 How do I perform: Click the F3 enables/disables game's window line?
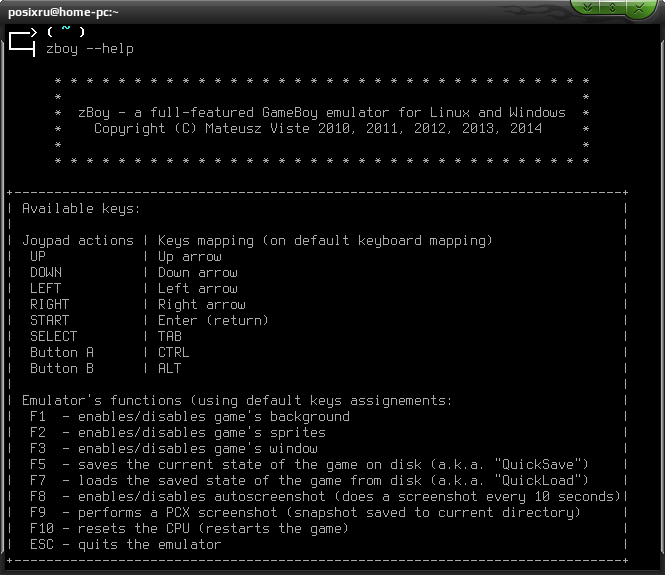pos(174,449)
